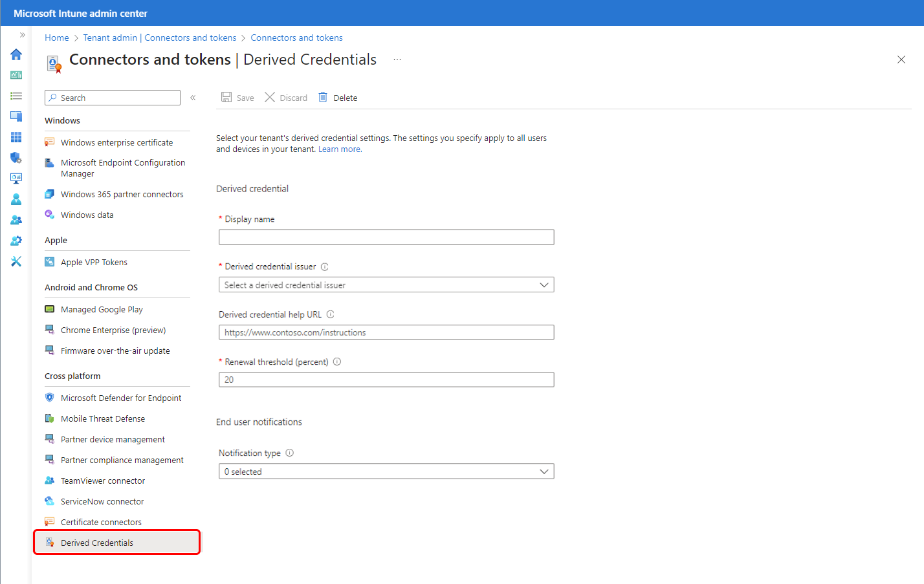Show info for Derived credential help URL

(x=330, y=314)
